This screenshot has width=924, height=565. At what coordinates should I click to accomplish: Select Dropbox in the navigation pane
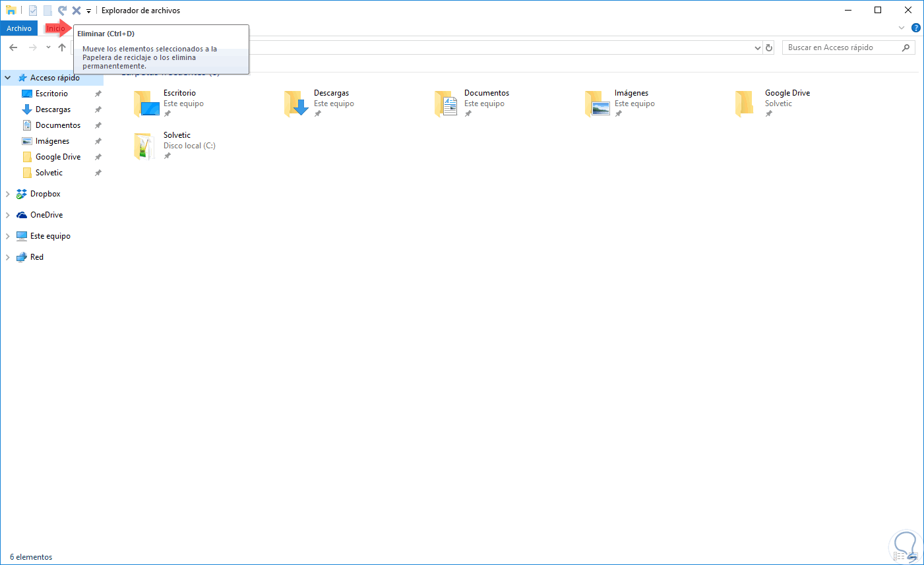pyautogui.click(x=45, y=194)
